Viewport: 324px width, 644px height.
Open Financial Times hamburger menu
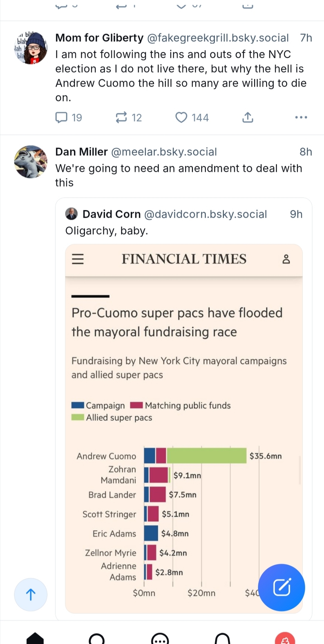(78, 259)
